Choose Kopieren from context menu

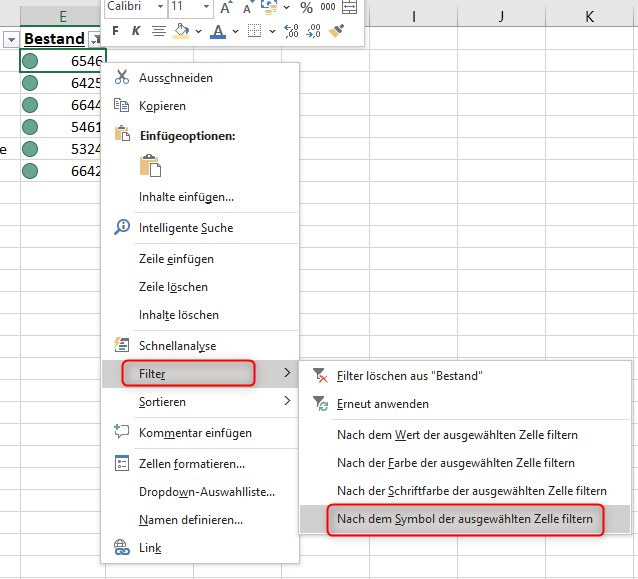click(200, 105)
